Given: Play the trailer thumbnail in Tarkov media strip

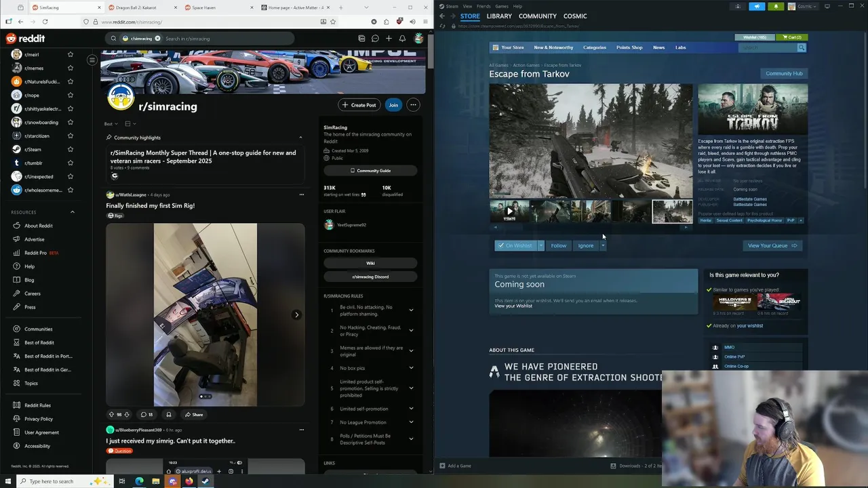Looking at the screenshot, I should (510, 211).
